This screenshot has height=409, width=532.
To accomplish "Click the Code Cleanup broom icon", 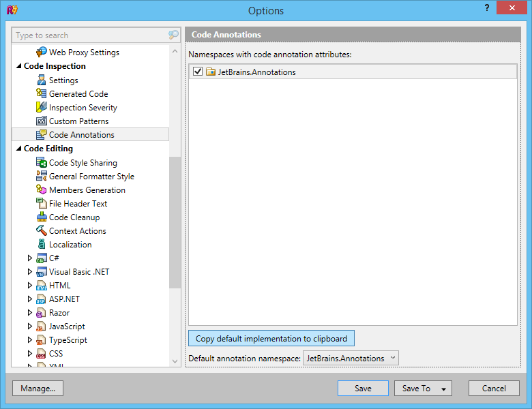I will 42,217.
